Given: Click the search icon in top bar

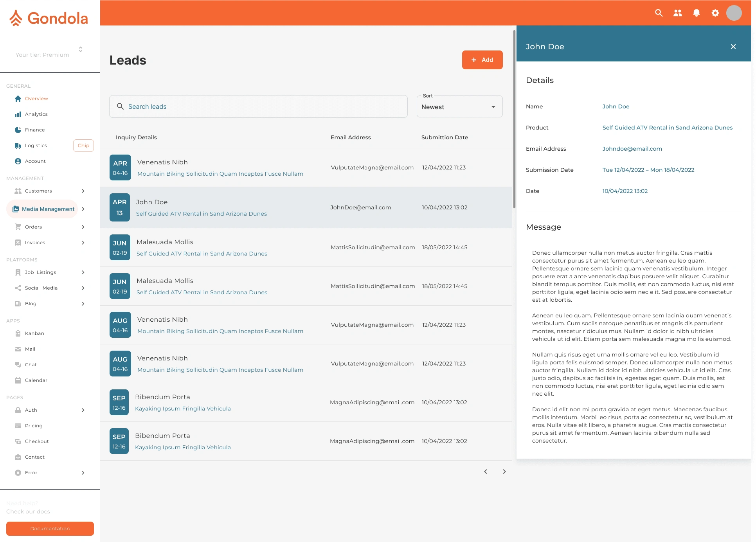Looking at the screenshot, I should (659, 13).
